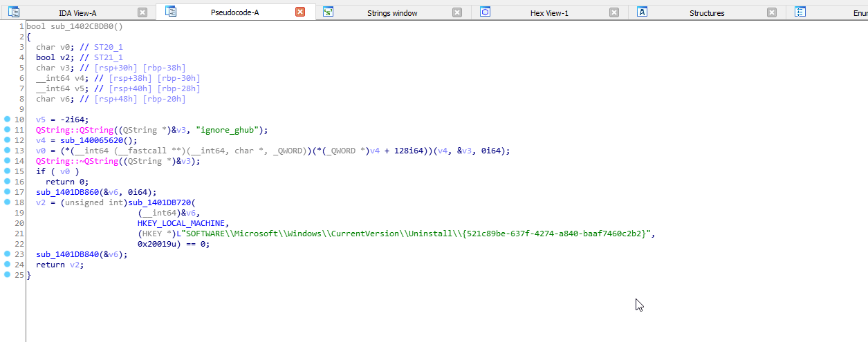Close the Strings window tab
The image size is (868, 342).
457,12
